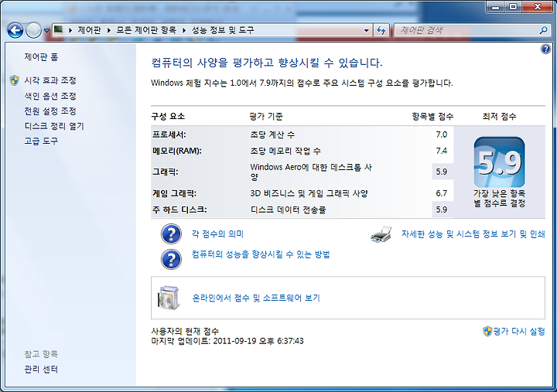Click the memory score 7.4
The height and width of the screenshot is (392, 557).
click(442, 151)
